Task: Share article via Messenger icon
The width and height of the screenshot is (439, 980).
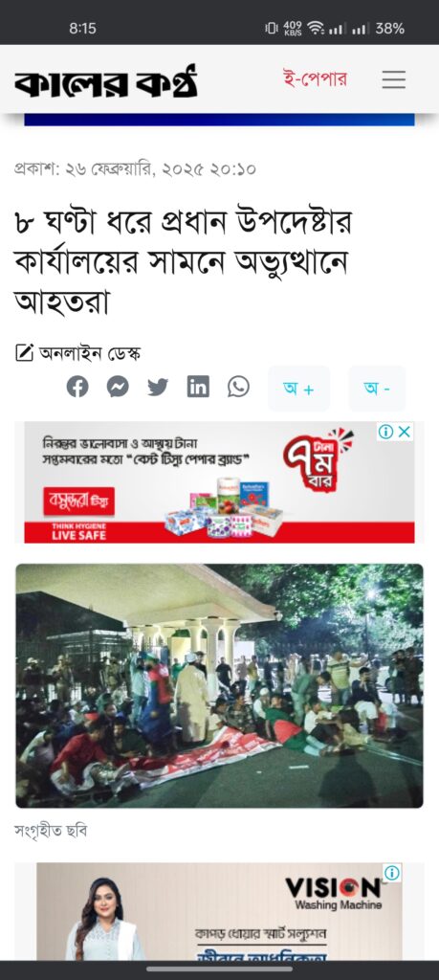Action: pos(118,387)
